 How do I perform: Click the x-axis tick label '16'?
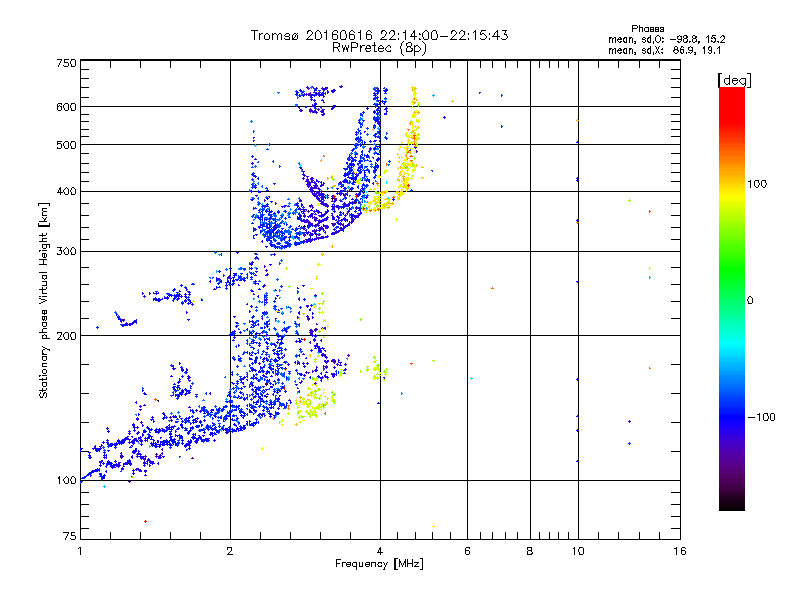[x=680, y=551]
